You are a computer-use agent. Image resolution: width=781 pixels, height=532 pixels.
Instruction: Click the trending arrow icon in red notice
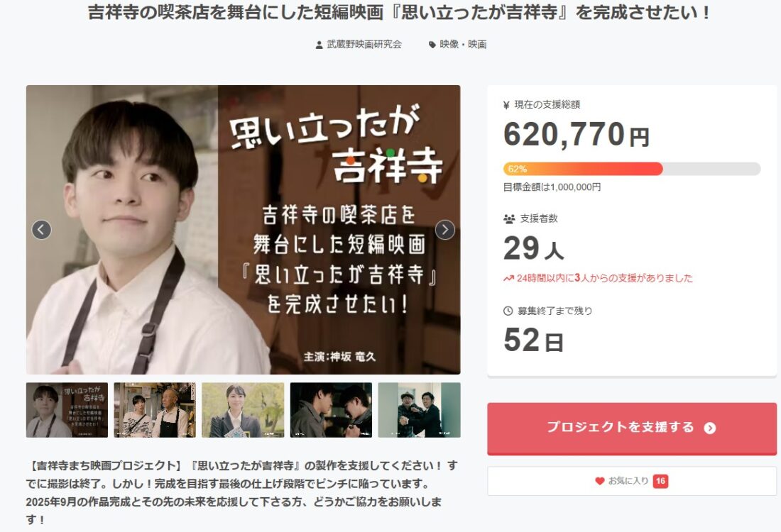click(508, 278)
